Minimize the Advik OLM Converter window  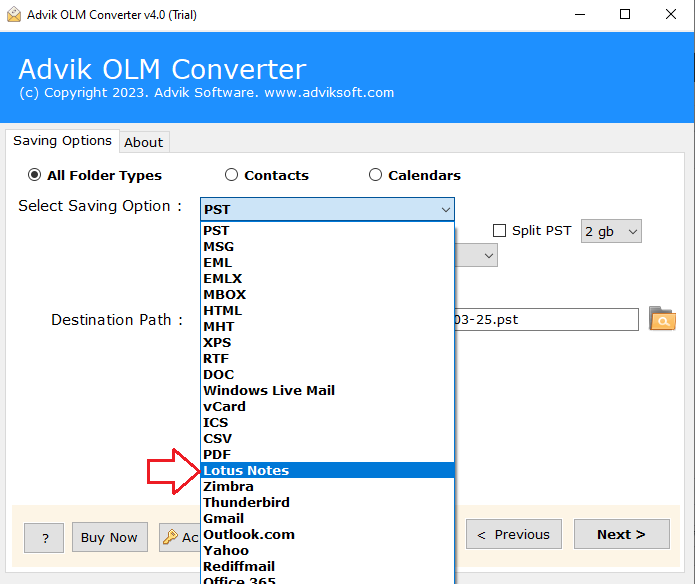click(x=580, y=14)
